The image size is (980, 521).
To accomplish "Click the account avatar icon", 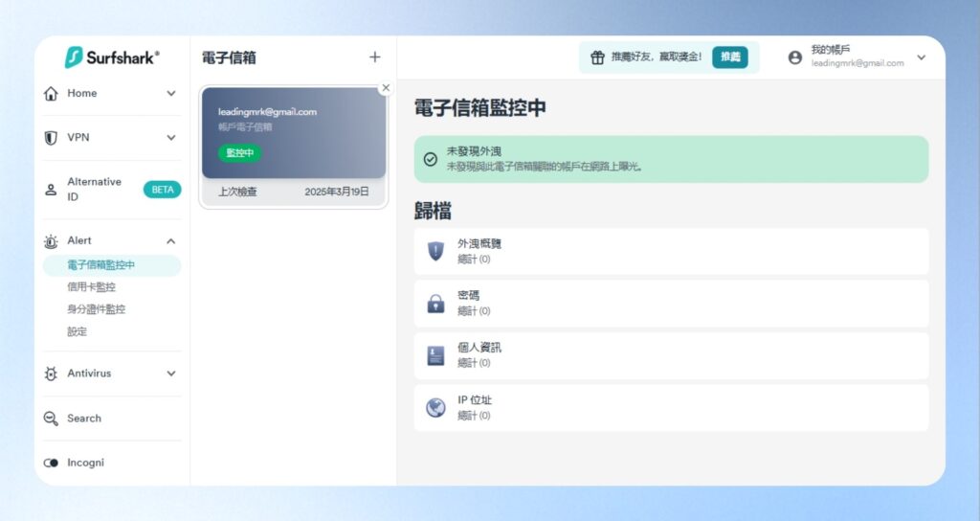I will click(795, 57).
